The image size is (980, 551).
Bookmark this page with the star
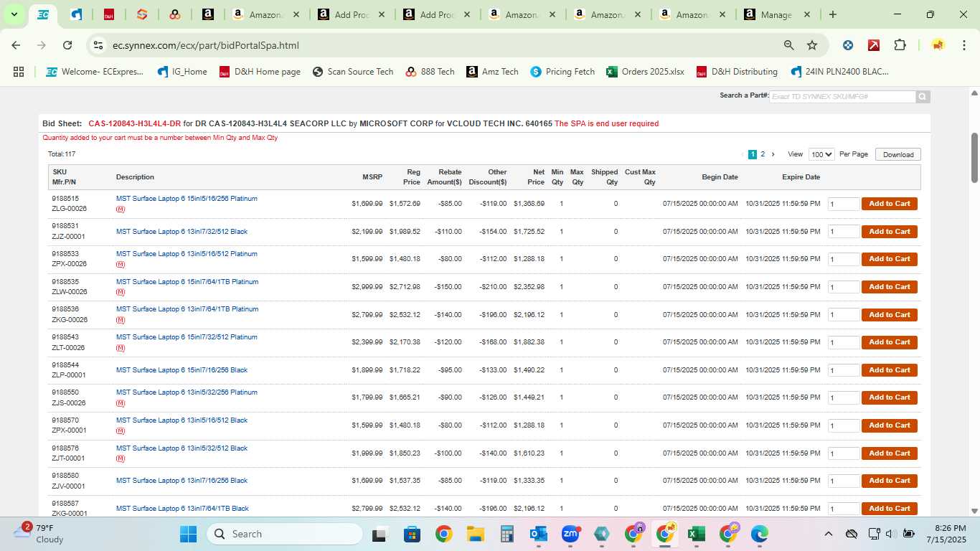point(812,45)
